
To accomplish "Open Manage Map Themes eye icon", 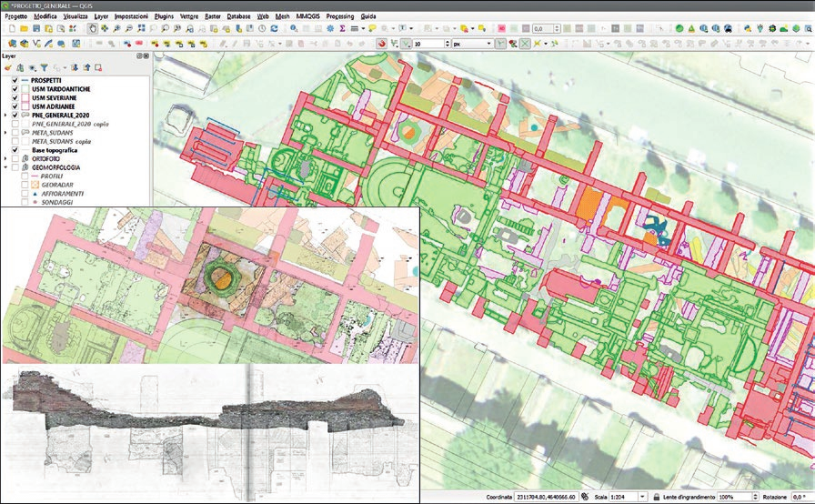I will pos(32,67).
